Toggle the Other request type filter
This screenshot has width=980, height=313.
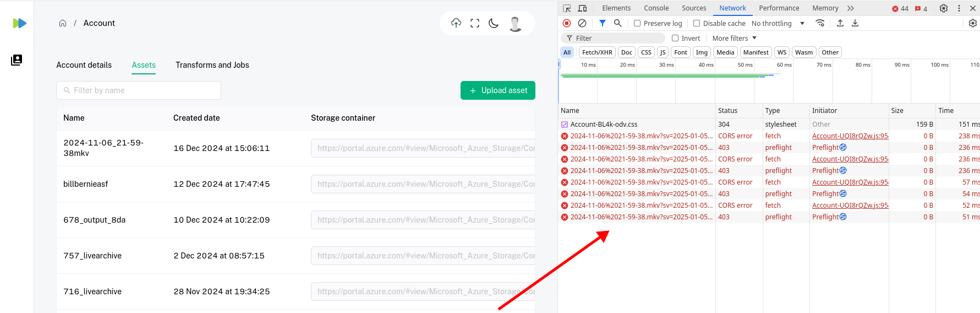pos(830,52)
